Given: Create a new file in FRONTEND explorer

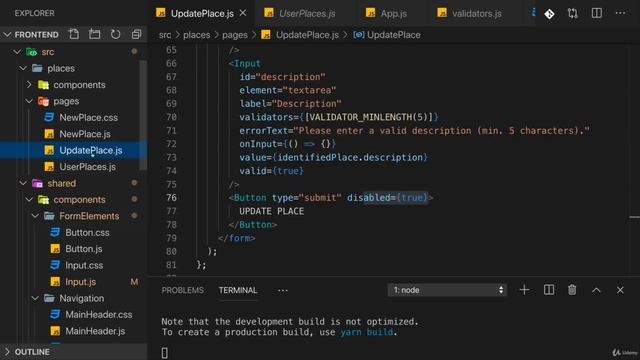Looking at the screenshot, I should [74, 34].
